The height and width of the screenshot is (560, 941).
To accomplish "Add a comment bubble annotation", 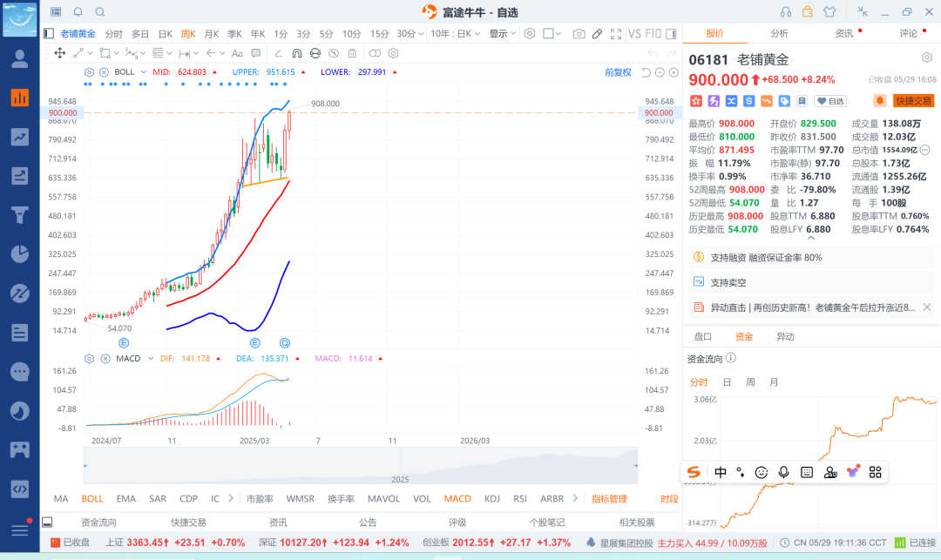I will [x=256, y=53].
